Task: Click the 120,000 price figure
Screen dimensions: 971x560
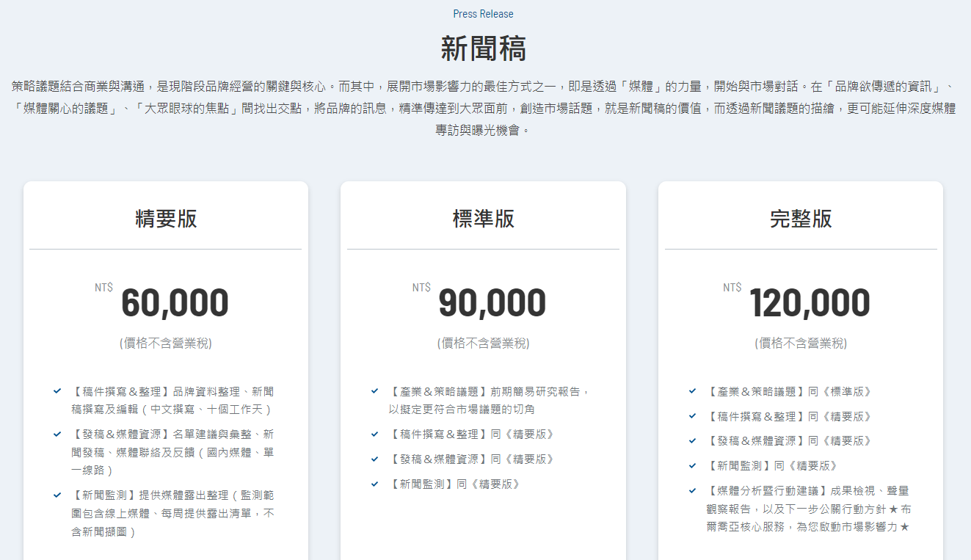Action: (x=810, y=304)
